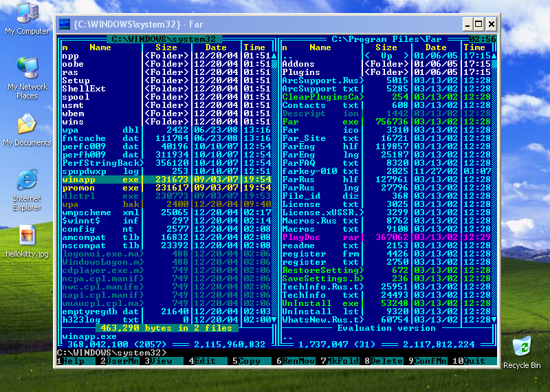
Task: Select wmpscheme xml file
Action: 166,213
